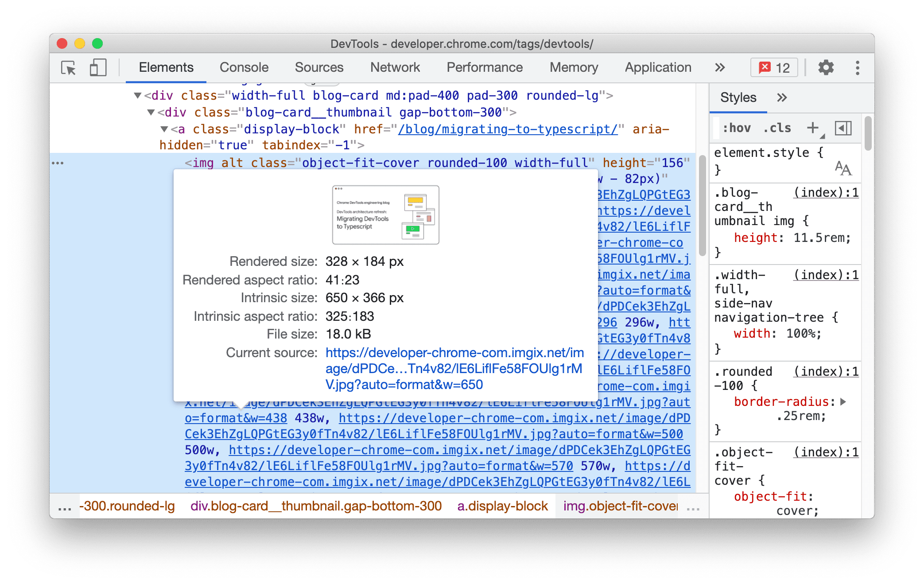Viewport: 924px width, 584px height.
Task: Open DevTools settings gear icon
Action: click(826, 66)
